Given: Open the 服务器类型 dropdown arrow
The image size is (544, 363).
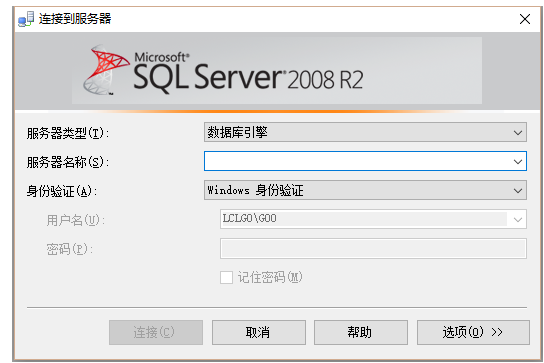Looking at the screenshot, I should (x=518, y=133).
